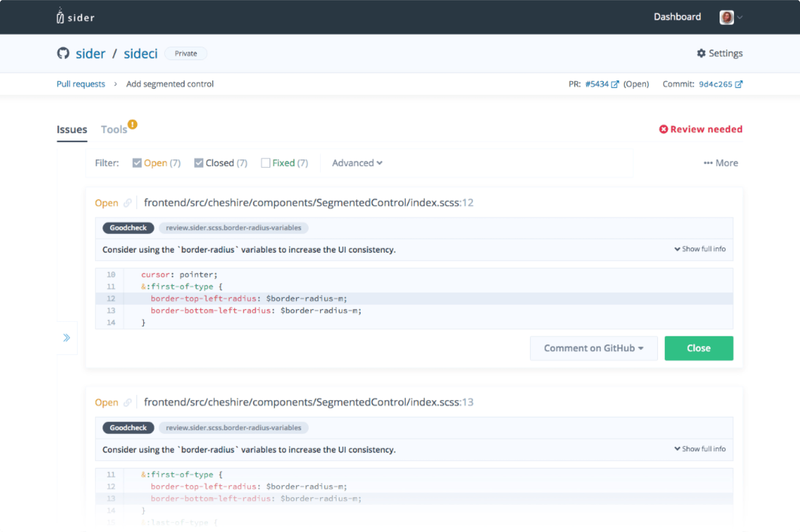Click the Private badge
Image resolution: width=800 pixels, height=532 pixels.
tap(186, 54)
